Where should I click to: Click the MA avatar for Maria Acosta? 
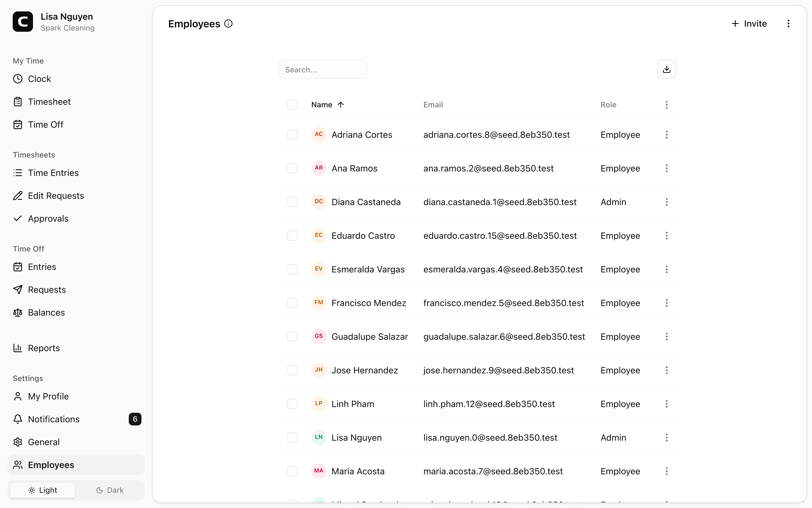[x=319, y=471]
